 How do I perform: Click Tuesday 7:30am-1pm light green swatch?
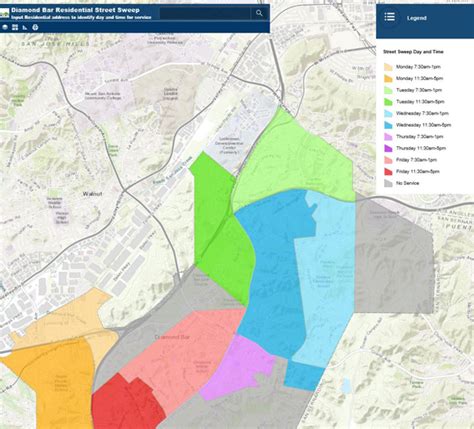(x=388, y=90)
